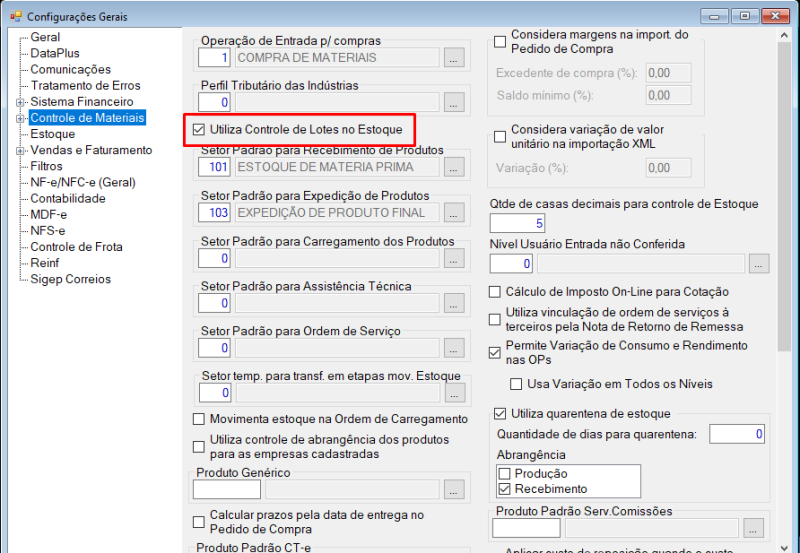800x553 pixels.
Task: Check Produção in Abrangência list
Action: tap(504, 473)
